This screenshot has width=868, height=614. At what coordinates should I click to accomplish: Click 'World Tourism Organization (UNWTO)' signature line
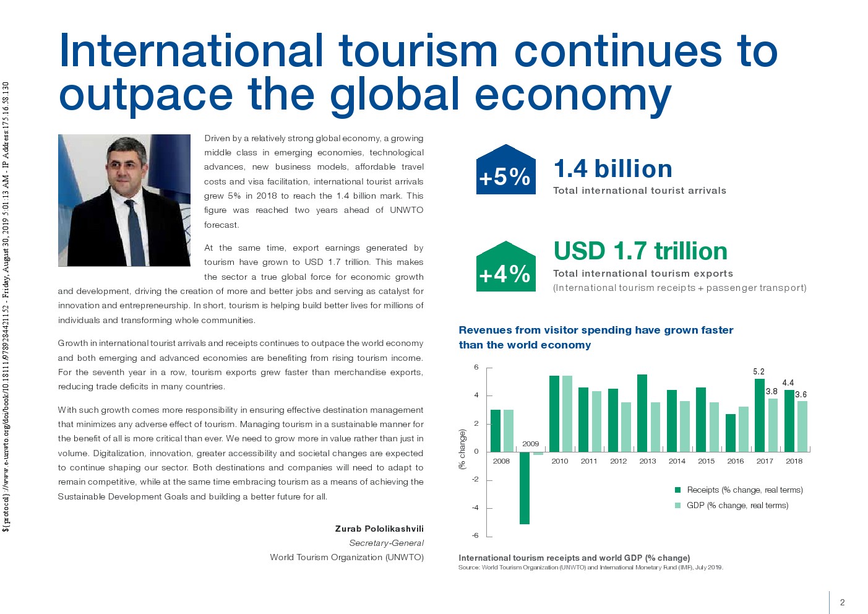[x=346, y=557]
